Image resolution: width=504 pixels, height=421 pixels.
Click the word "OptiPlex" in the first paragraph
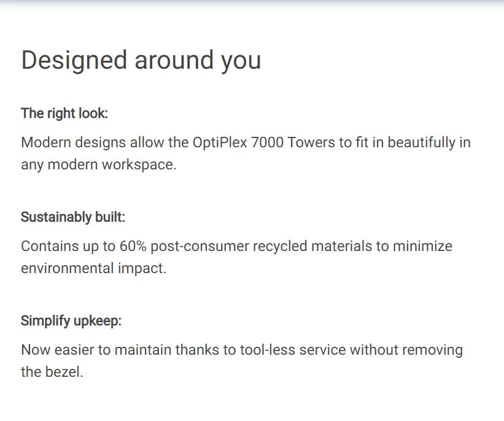tap(219, 143)
